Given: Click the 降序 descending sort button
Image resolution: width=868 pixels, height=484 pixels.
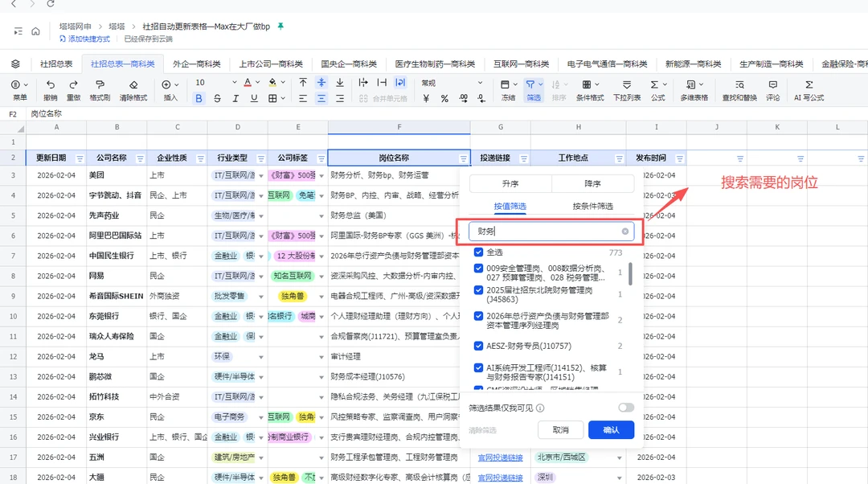Looking at the screenshot, I should tap(592, 184).
